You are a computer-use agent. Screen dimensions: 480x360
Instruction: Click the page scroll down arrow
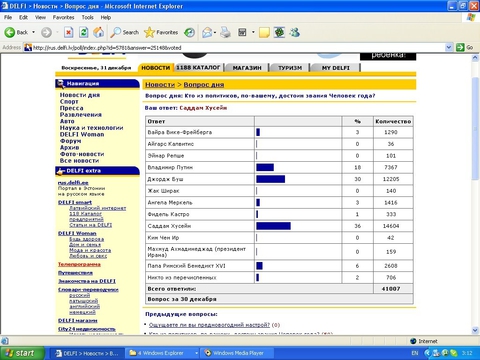(x=475, y=330)
